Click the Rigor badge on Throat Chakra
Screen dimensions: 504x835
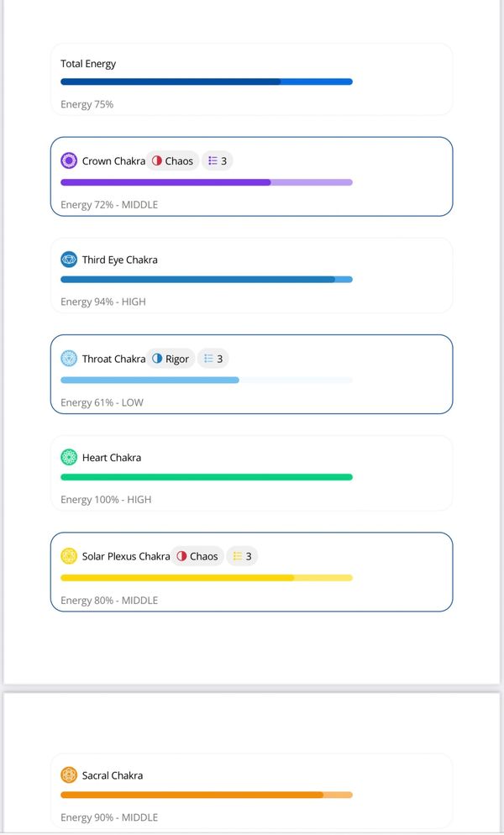pos(171,359)
